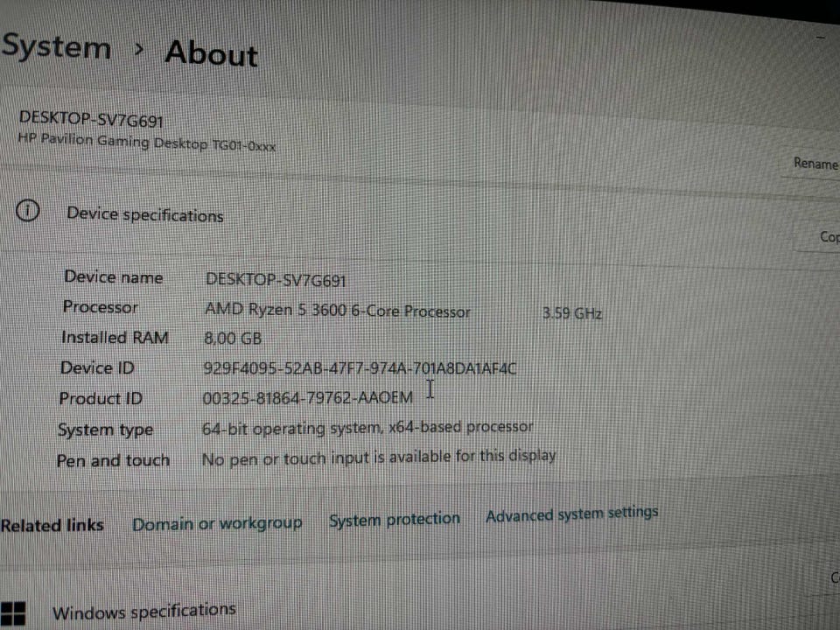Select the Device ID value 929F4095-52AB...

pyautogui.click(x=360, y=368)
